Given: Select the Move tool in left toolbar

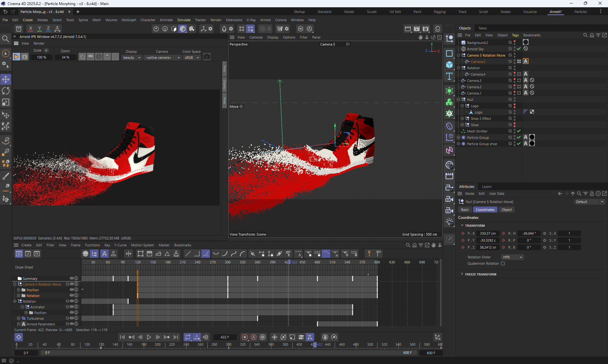Looking at the screenshot, I should point(6,79).
